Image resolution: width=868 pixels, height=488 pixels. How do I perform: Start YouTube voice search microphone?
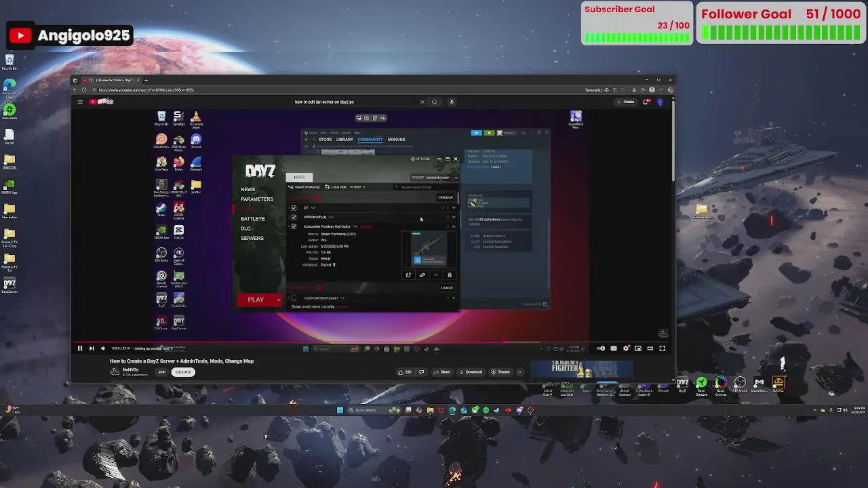tap(452, 102)
